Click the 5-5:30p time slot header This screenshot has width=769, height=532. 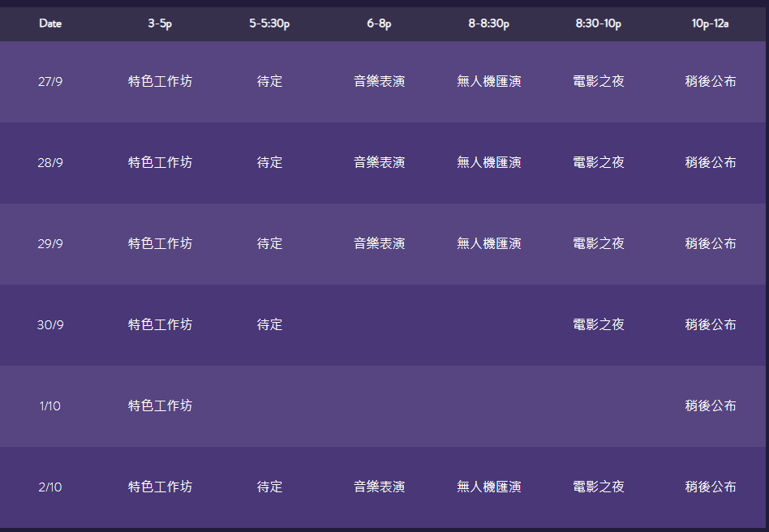tap(269, 24)
